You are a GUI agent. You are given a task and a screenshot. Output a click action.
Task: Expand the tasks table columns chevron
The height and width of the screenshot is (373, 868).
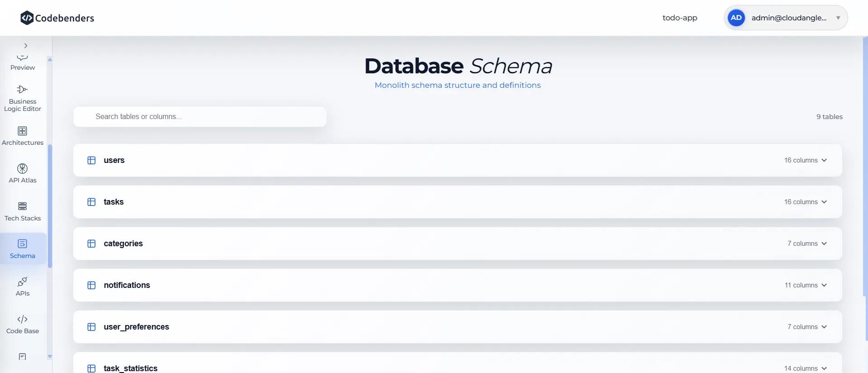[824, 202]
